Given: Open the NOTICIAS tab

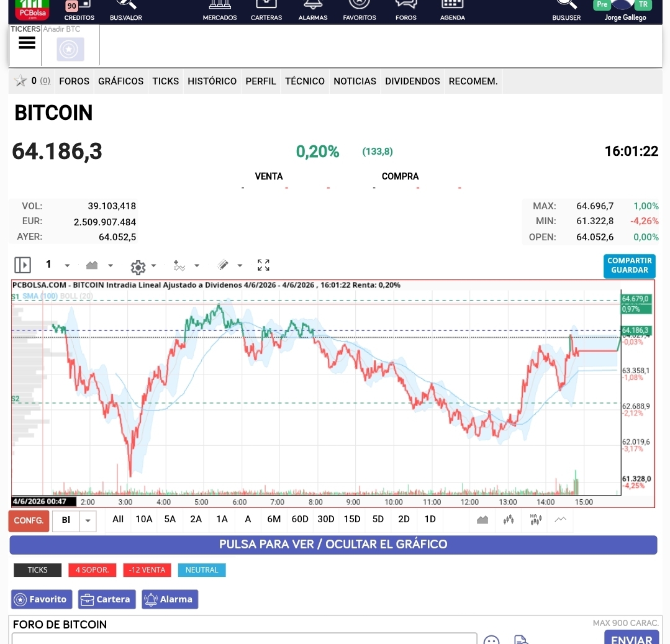Looking at the screenshot, I should click(x=355, y=81).
